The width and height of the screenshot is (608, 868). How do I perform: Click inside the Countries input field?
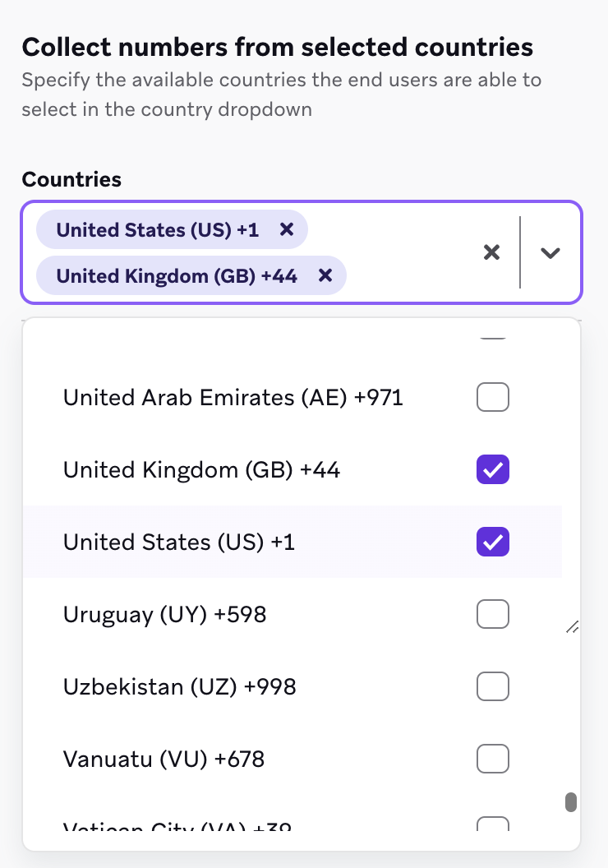pyautogui.click(x=411, y=252)
